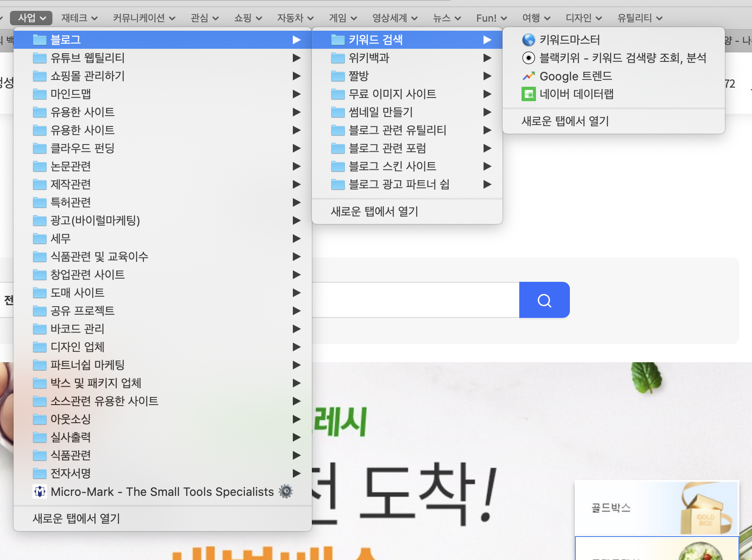Open the 파트너쉽 마케팅 menu entry
This screenshot has width=752, height=560.
(163, 365)
